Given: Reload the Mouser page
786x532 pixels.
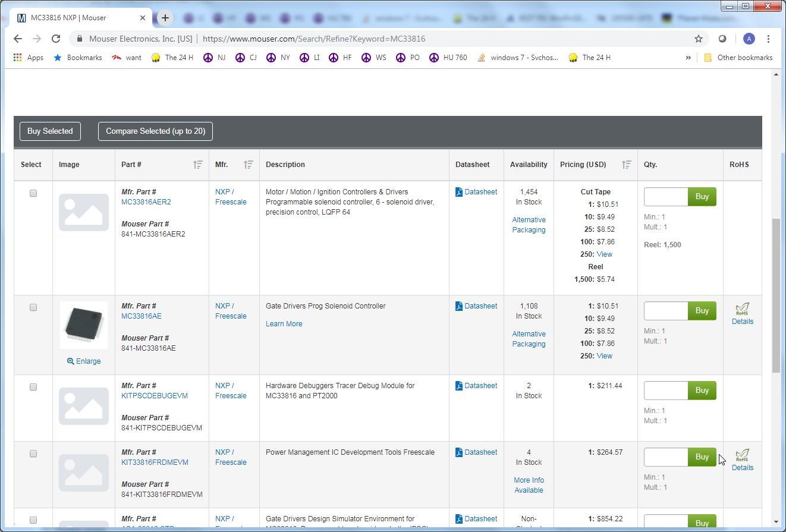Looking at the screenshot, I should pyautogui.click(x=56, y=39).
